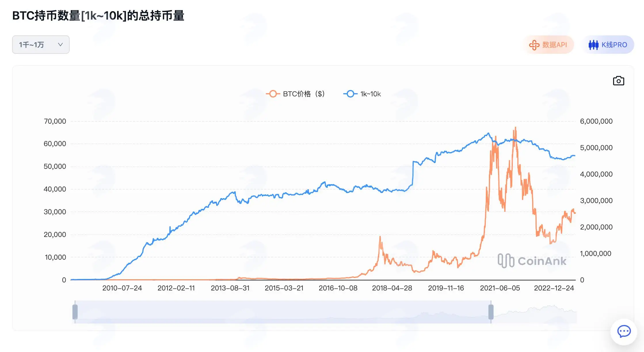Click the blue K线PRO candlestick icon
The image size is (644, 352).
(593, 45)
